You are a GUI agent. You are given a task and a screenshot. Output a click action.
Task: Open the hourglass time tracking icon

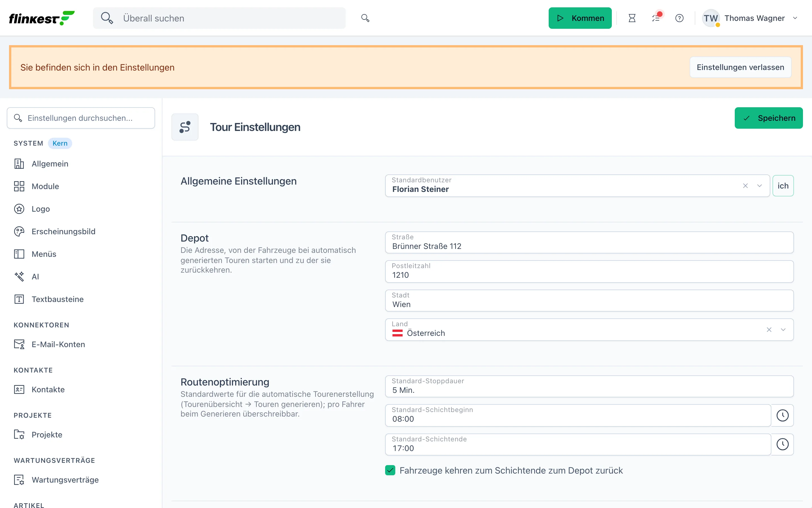pyautogui.click(x=632, y=18)
